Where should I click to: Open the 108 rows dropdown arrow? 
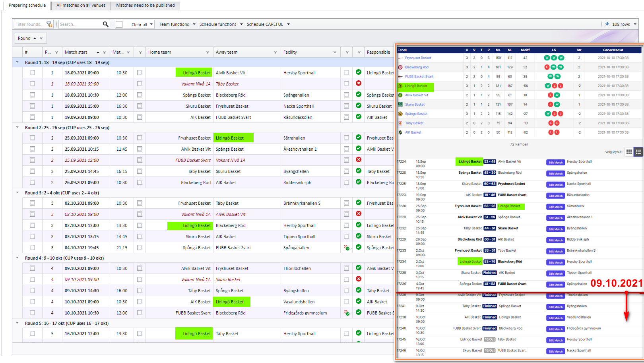(635, 24)
